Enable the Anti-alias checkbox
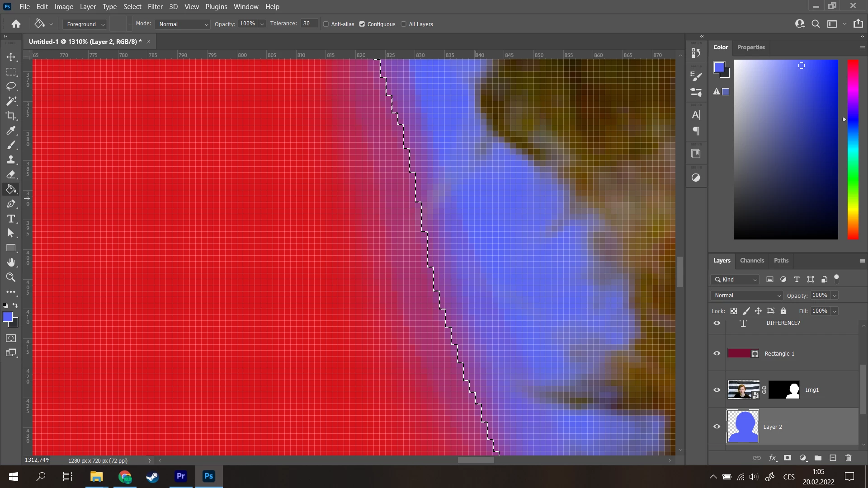Viewport: 868px width, 488px height. tap(326, 24)
